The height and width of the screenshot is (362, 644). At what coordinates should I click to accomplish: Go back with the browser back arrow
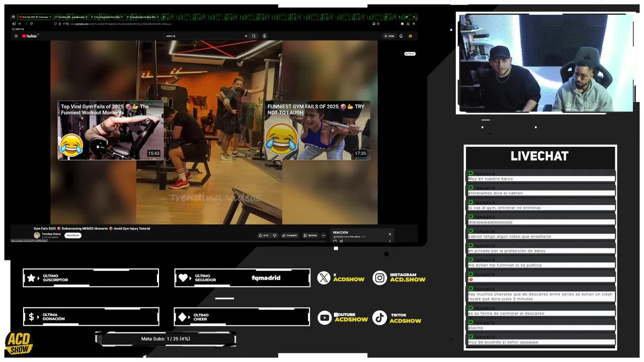(x=20, y=24)
